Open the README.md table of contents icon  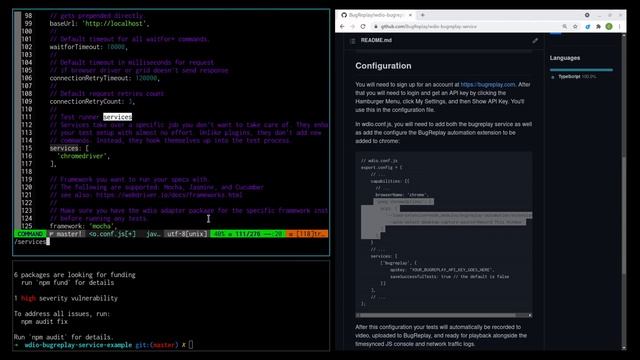[353, 40]
